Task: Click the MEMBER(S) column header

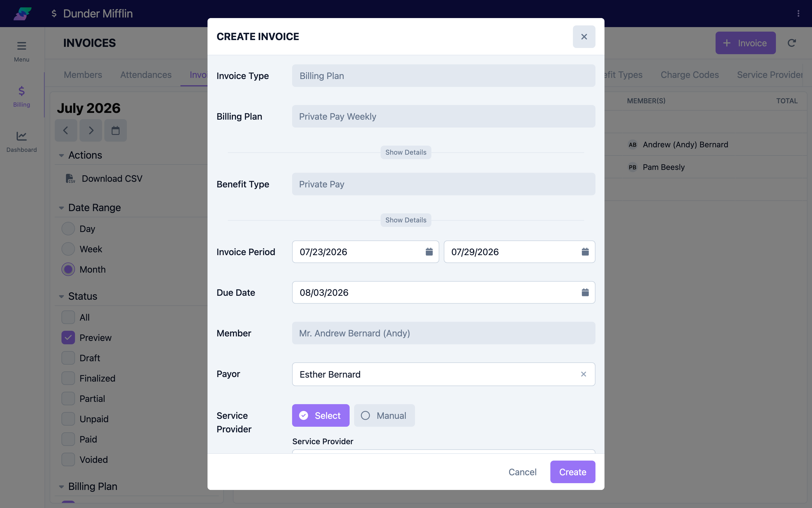Action: coord(646,101)
